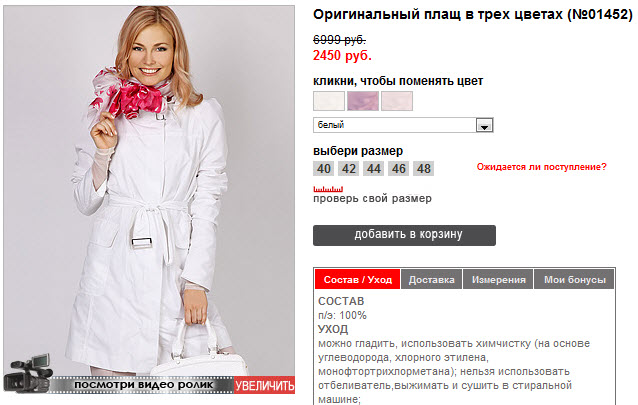Select the white color swatch
Screen dimensions: 638x405
pyautogui.click(x=329, y=101)
